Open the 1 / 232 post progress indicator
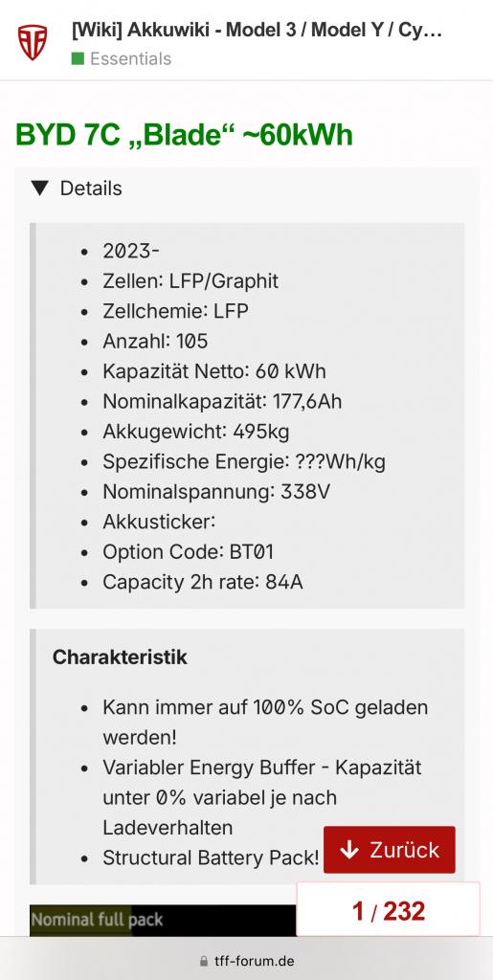The image size is (493, 980). 388,911
